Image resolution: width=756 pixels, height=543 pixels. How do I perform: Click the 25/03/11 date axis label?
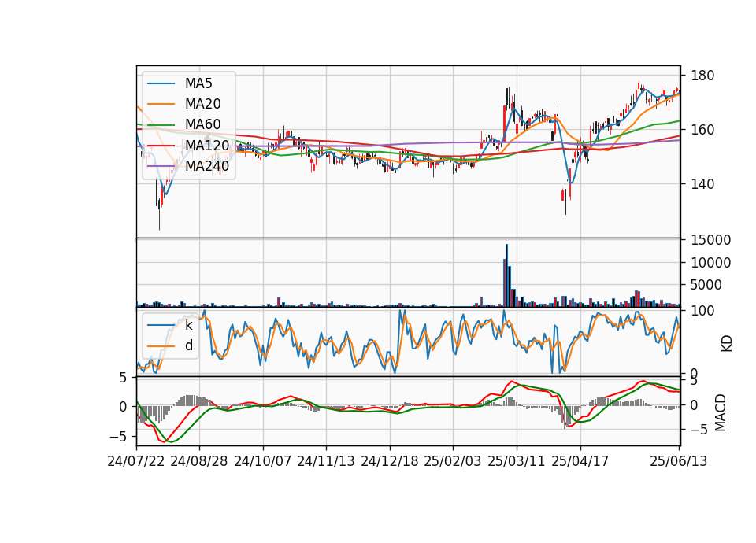click(x=517, y=461)
